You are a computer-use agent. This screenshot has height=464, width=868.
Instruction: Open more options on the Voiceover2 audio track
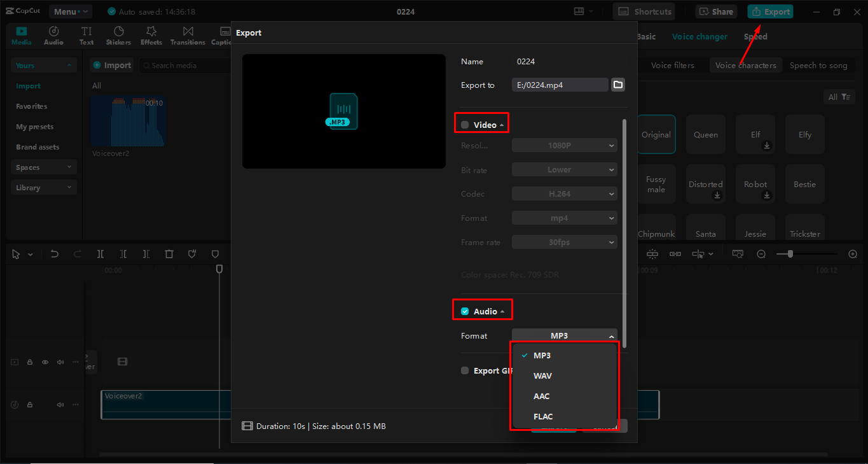coord(76,405)
